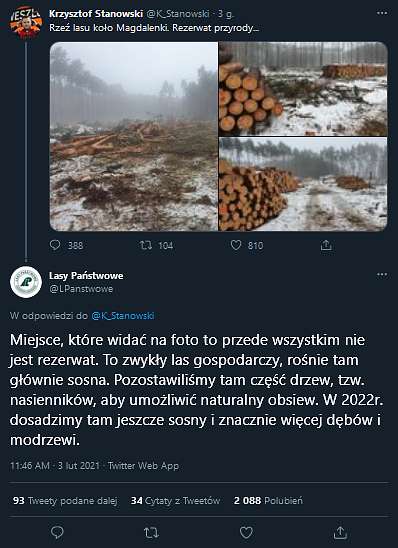This screenshot has height=548, width=398.
Task: Share the Lasy Państwowe tweet
Action: coord(340,533)
